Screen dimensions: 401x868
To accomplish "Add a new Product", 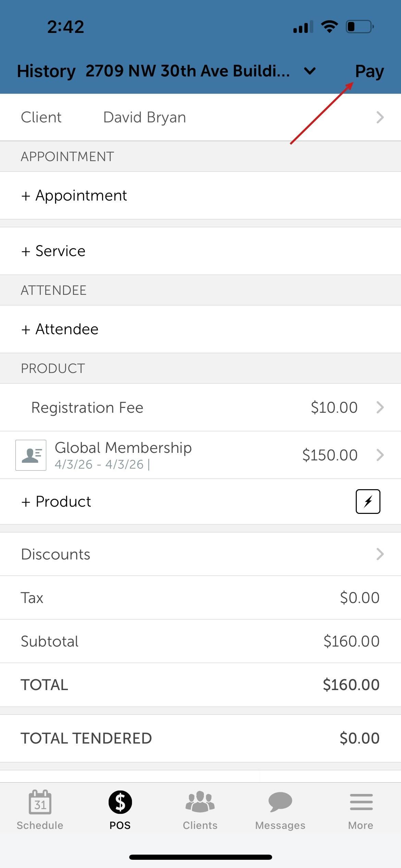I will click(56, 502).
